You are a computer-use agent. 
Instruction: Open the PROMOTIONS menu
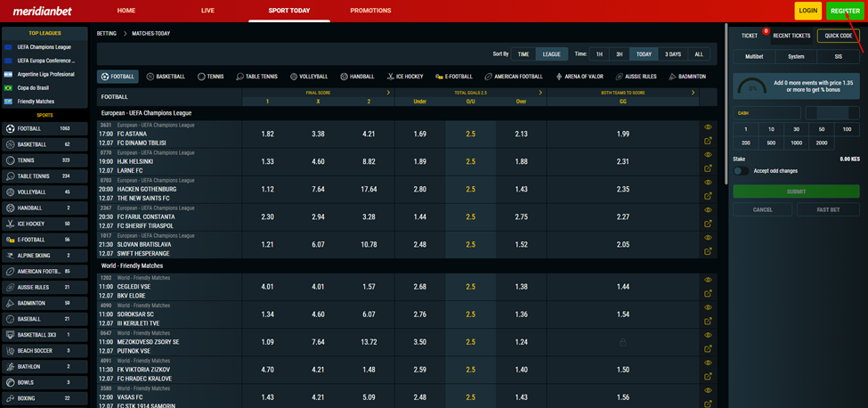370,11
